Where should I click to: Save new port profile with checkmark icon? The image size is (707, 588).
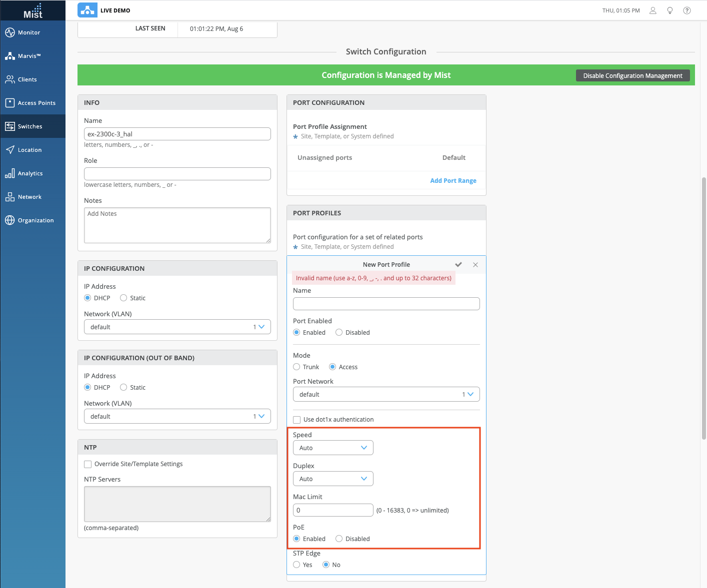pyautogui.click(x=458, y=265)
